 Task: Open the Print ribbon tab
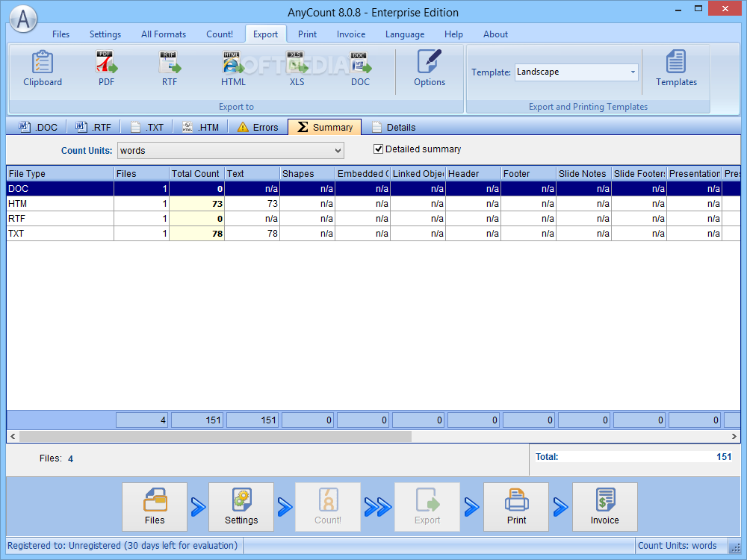[x=307, y=34]
